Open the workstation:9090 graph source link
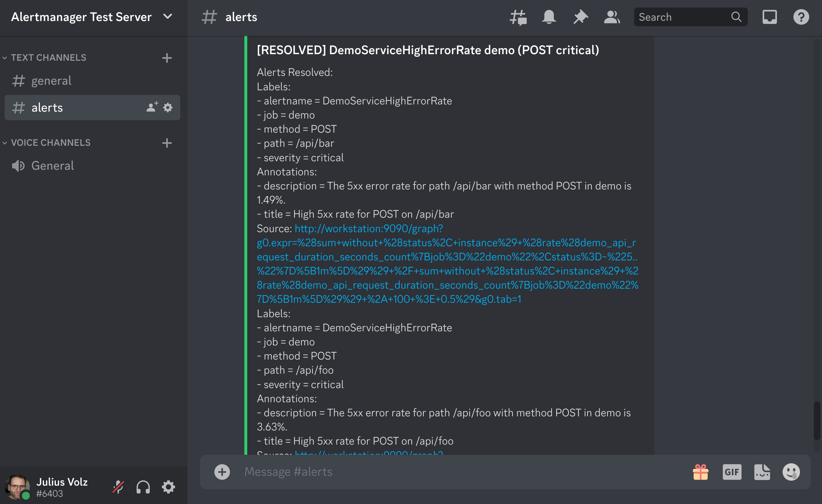 pyautogui.click(x=368, y=228)
